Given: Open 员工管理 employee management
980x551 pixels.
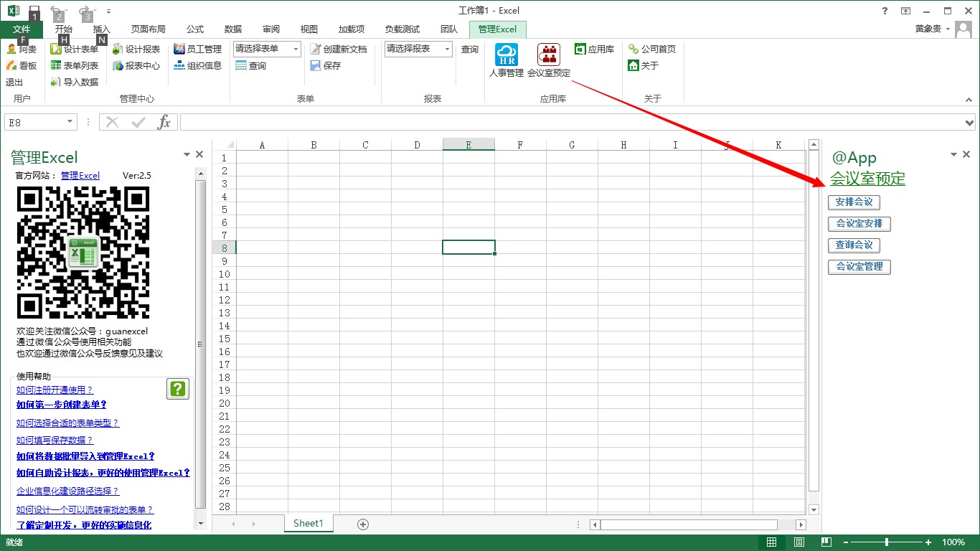Looking at the screenshot, I should pos(198,50).
